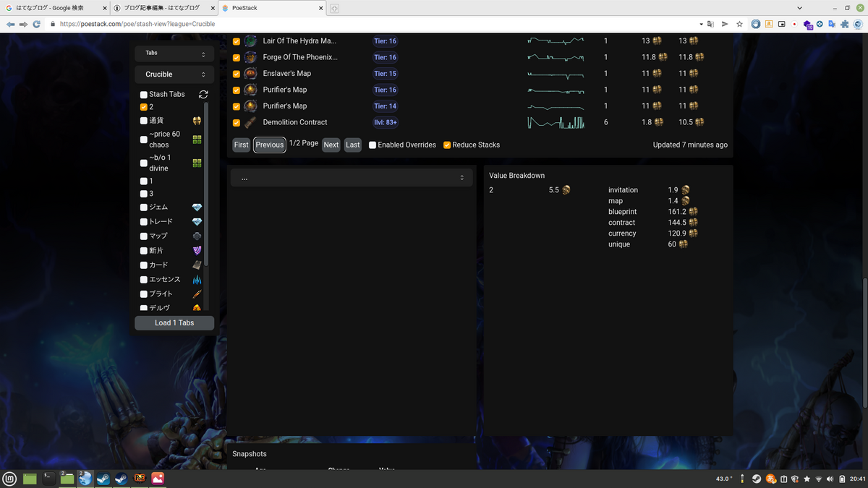The width and height of the screenshot is (868, 488).
Task: Click the Tier: 15 badge on Enslaver's Map
Action: click(x=385, y=74)
